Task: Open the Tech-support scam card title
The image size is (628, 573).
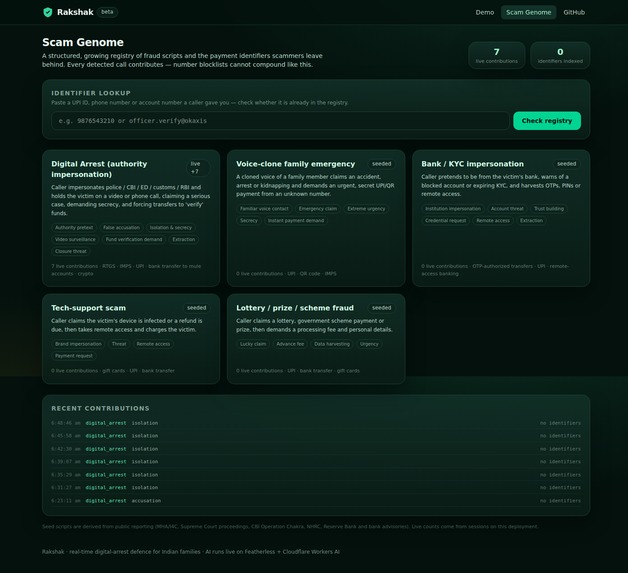Action: 88,308
